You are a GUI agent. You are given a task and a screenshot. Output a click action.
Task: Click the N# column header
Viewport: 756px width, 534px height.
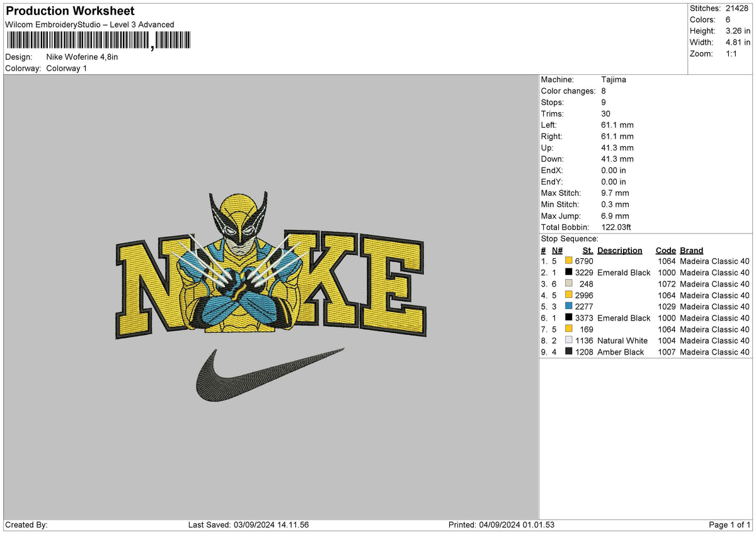click(558, 250)
